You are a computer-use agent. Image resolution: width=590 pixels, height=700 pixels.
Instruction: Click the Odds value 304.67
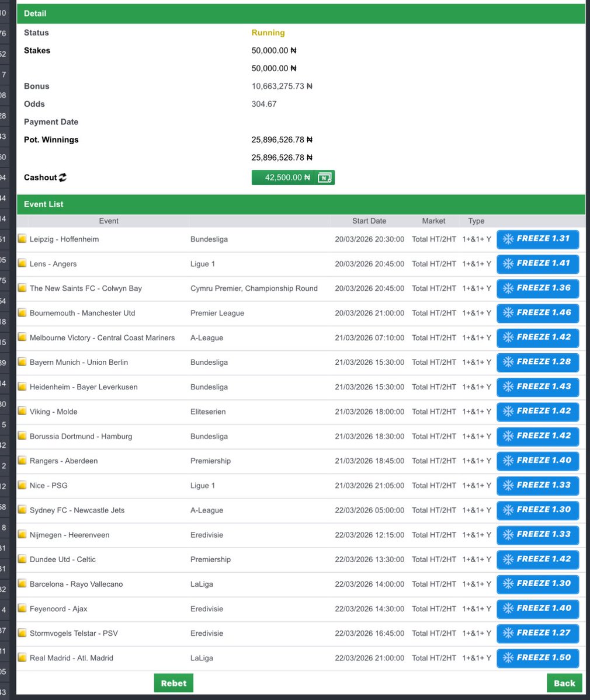264,104
